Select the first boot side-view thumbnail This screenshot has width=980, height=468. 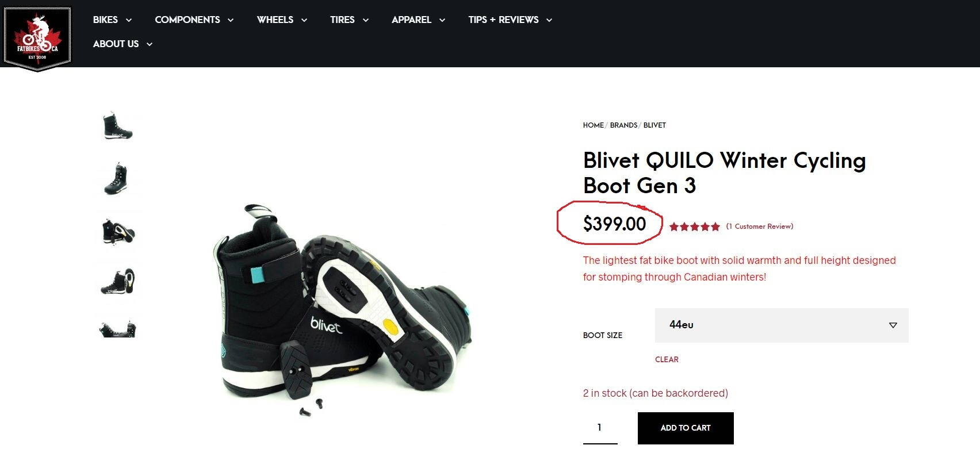pos(118,126)
